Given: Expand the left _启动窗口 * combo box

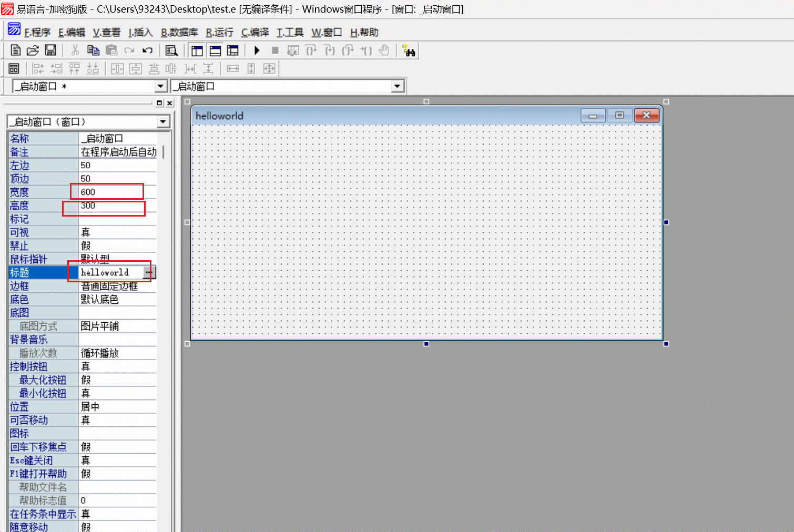Looking at the screenshot, I should (x=161, y=86).
